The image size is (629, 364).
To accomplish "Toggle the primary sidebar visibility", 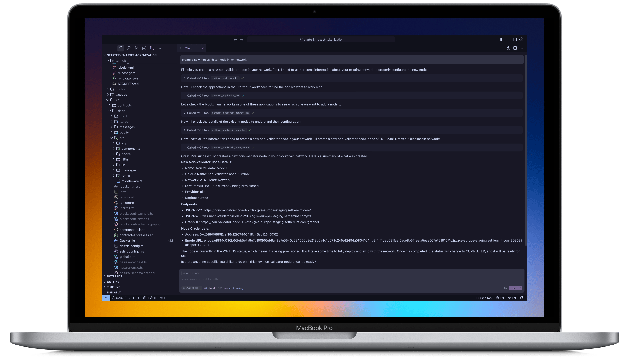I will tap(502, 39).
